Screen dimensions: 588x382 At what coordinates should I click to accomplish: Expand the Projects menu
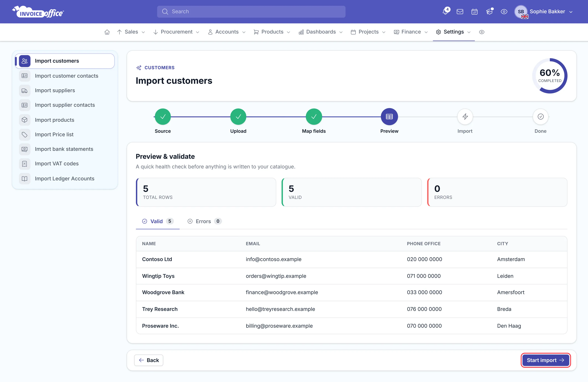click(368, 32)
